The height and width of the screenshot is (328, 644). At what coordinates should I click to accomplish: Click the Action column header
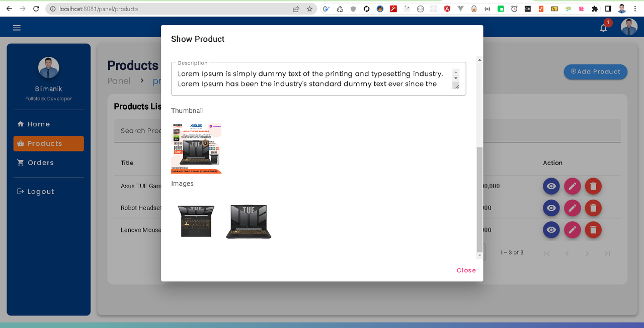552,163
